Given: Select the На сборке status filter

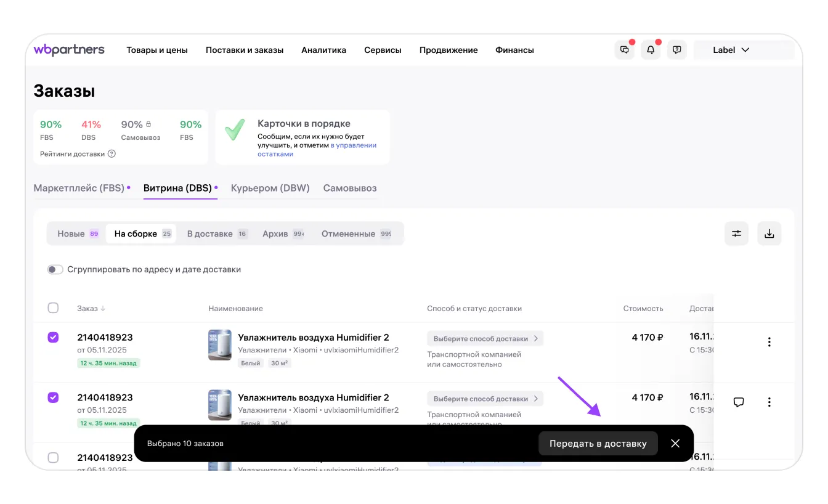Looking at the screenshot, I should coord(142,234).
